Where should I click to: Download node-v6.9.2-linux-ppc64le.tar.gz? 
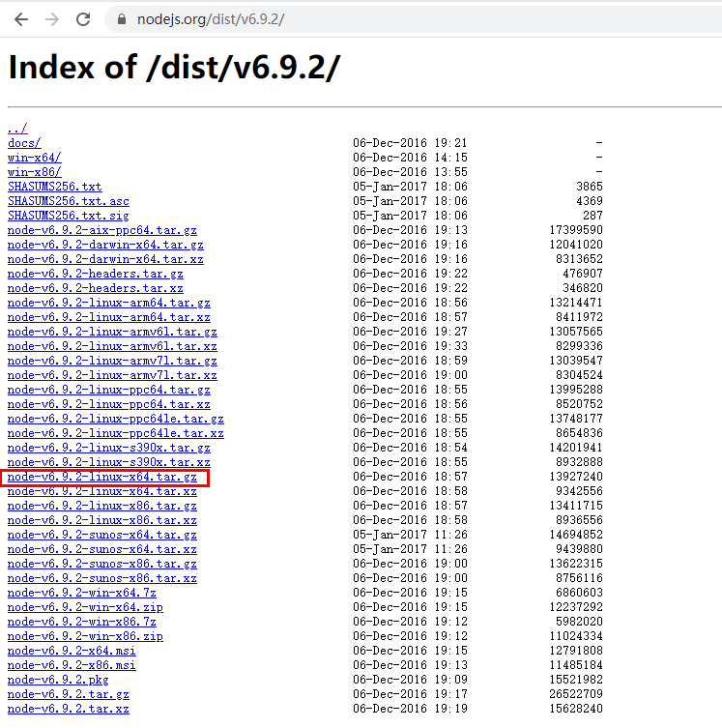pyautogui.click(x=116, y=419)
